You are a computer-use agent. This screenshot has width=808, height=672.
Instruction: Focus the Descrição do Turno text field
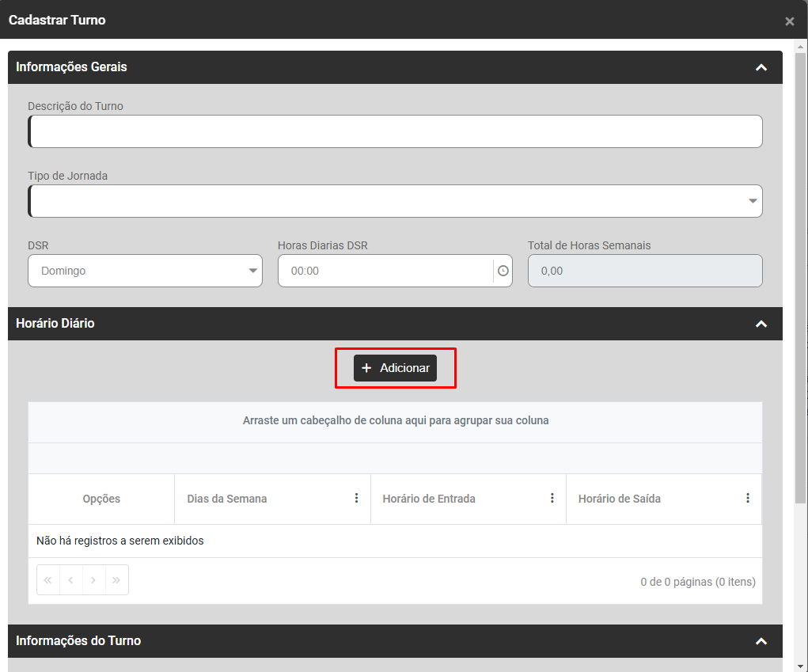[395, 131]
